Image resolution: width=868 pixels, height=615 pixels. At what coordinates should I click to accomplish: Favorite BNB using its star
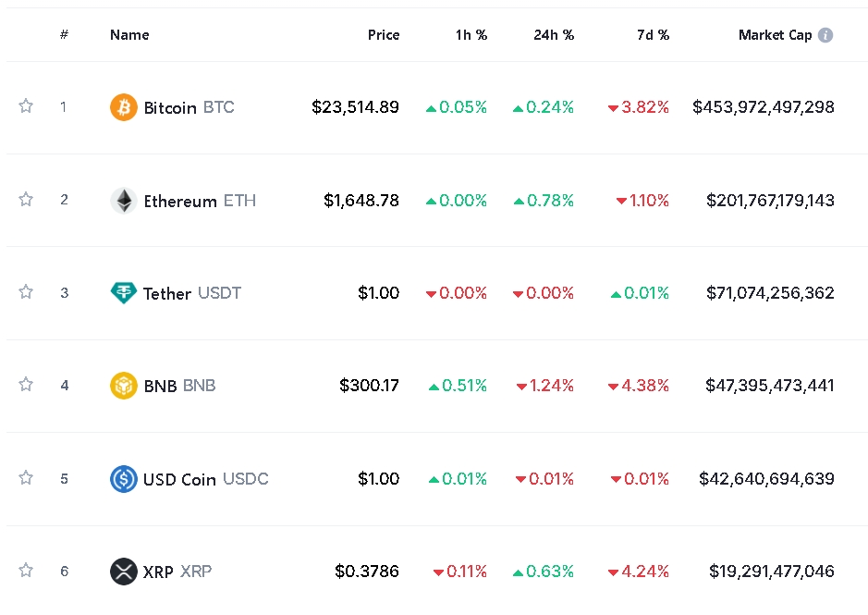[x=26, y=385]
